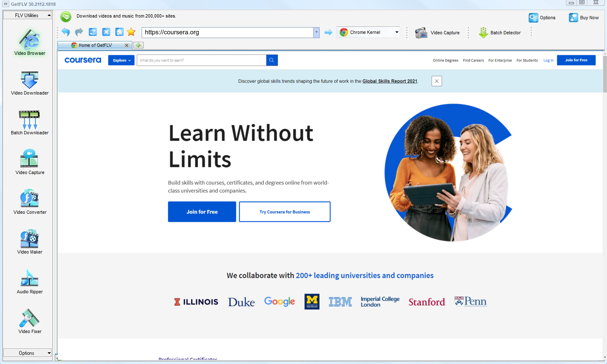Stop loading the page
607x364 pixels.
106,32
